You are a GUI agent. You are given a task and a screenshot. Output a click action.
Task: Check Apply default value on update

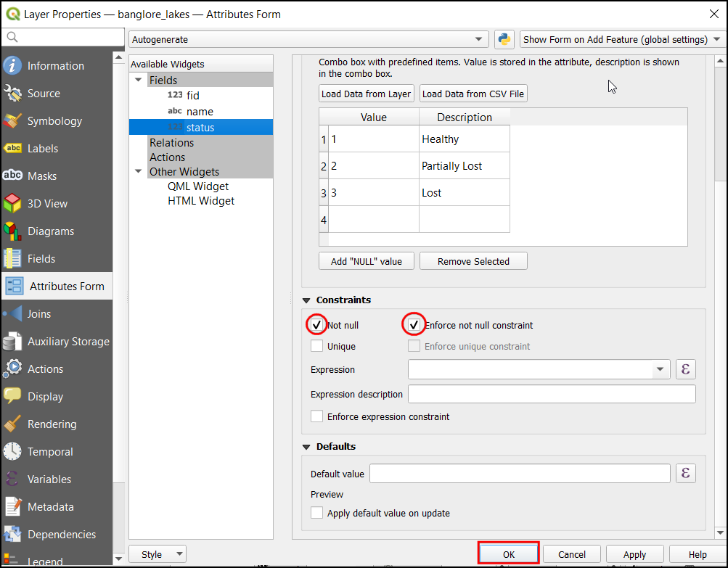[x=316, y=513]
